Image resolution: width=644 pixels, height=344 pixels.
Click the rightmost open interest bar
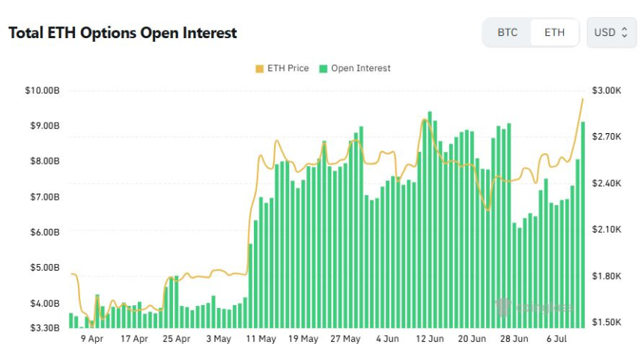pyautogui.click(x=583, y=224)
